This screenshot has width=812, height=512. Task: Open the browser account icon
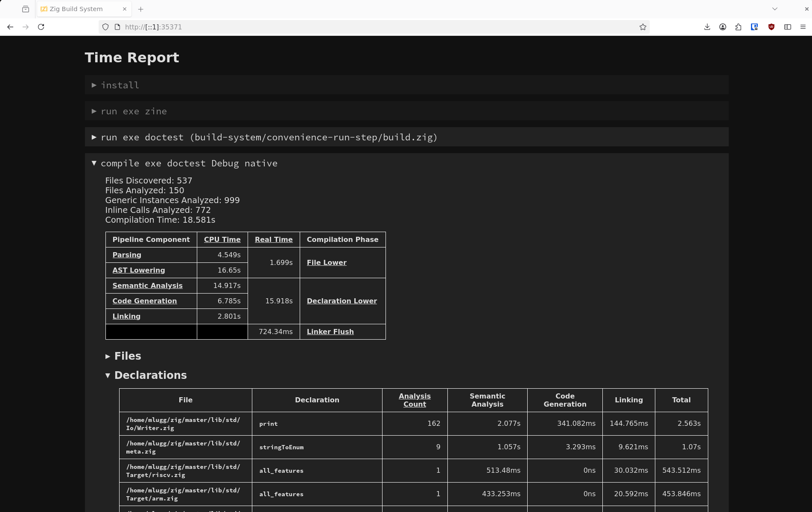click(722, 26)
